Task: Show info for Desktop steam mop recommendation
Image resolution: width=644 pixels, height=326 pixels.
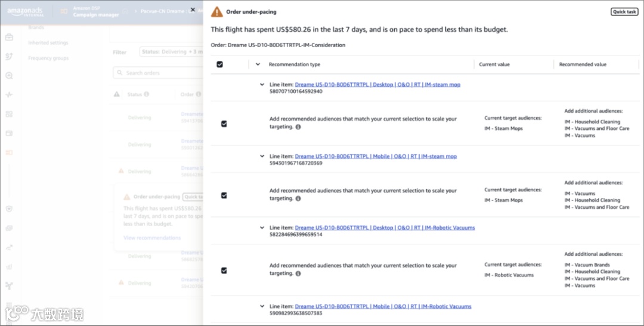Action: pos(298,127)
